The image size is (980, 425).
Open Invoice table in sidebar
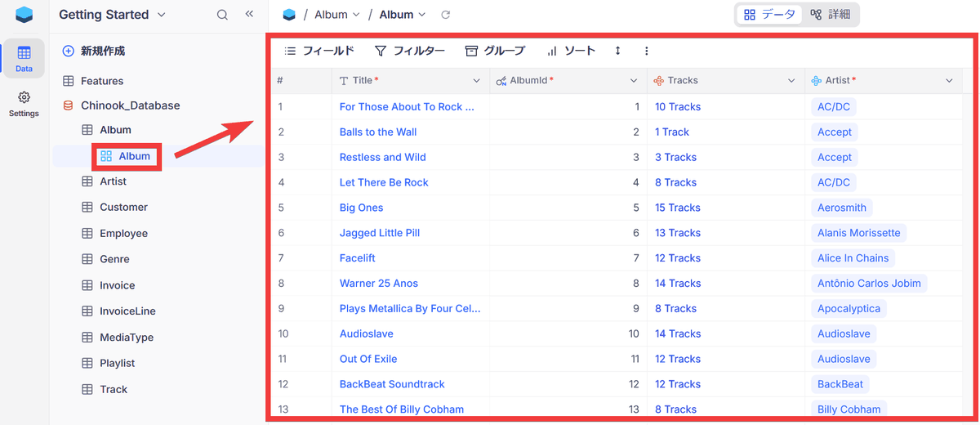pyautogui.click(x=118, y=285)
